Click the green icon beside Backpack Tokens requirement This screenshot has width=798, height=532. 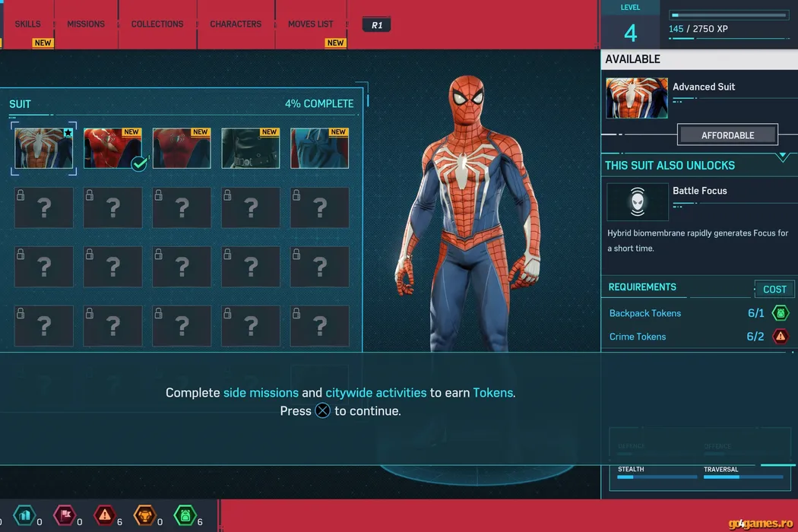pos(780,313)
